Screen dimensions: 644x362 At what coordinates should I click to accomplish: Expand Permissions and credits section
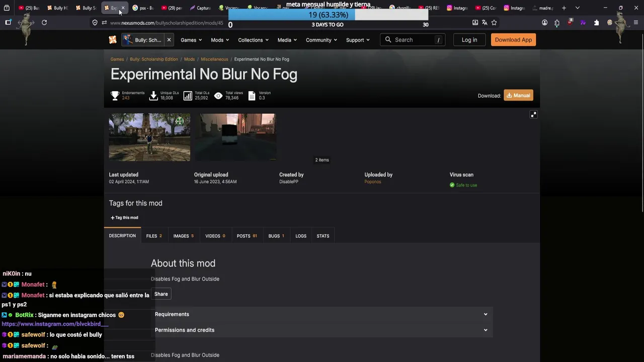(x=321, y=330)
